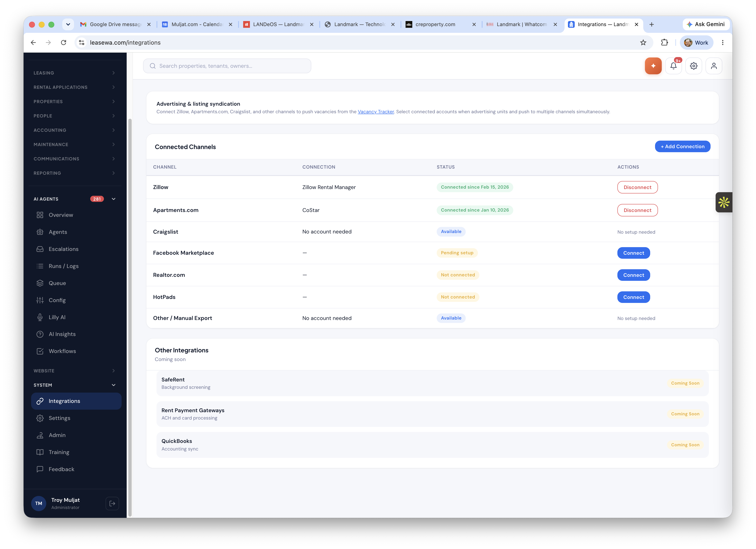Click the logout icon beside Troy Muljat
Image resolution: width=756 pixels, height=549 pixels.
(112, 503)
